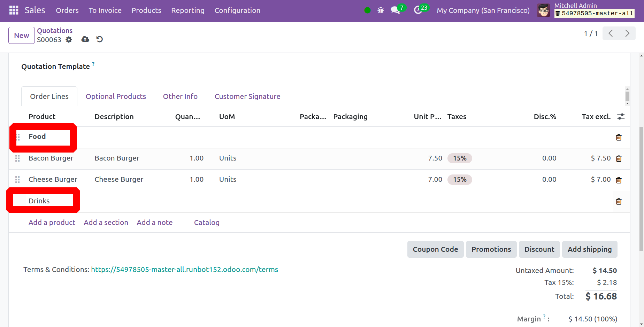Save the record with cloud upload icon

85,39
